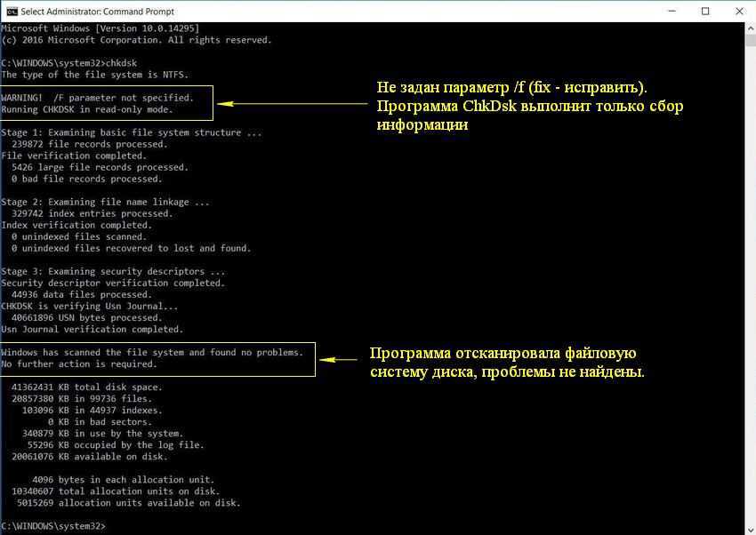This screenshot has width=756, height=535.
Task: Click 'Usn Journal verification completed.'
Action: 92,329
